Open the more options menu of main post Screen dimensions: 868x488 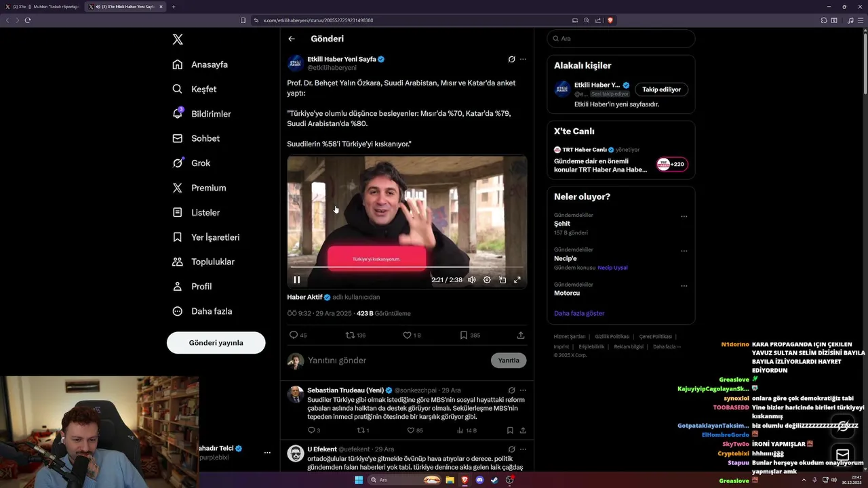523,59
